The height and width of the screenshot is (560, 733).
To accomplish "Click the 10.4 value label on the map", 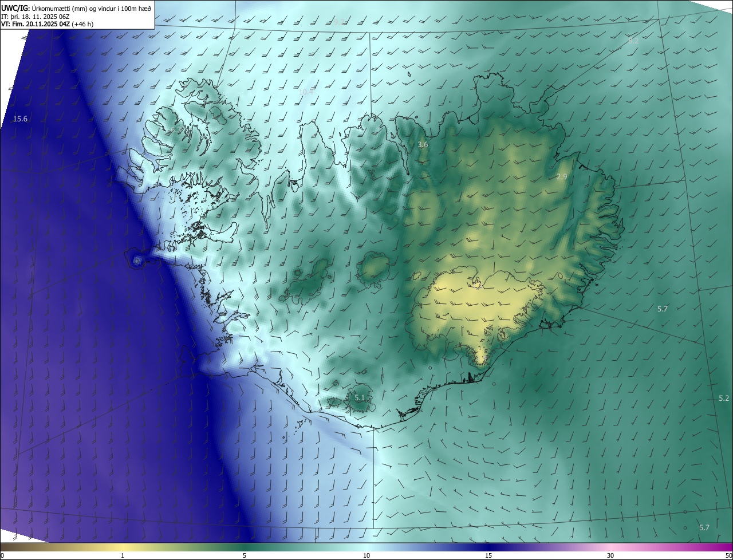I will 306,92.
